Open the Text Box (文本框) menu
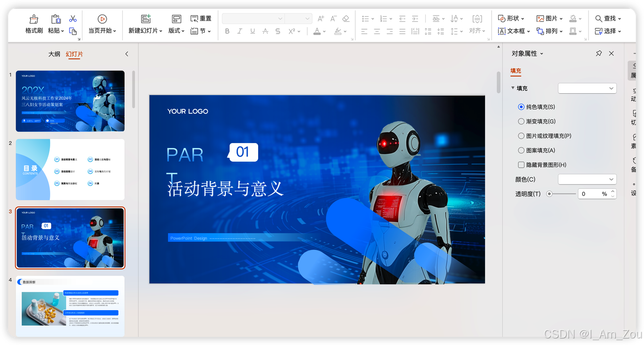This screenshot has height=345, width=644. (514, 31)
